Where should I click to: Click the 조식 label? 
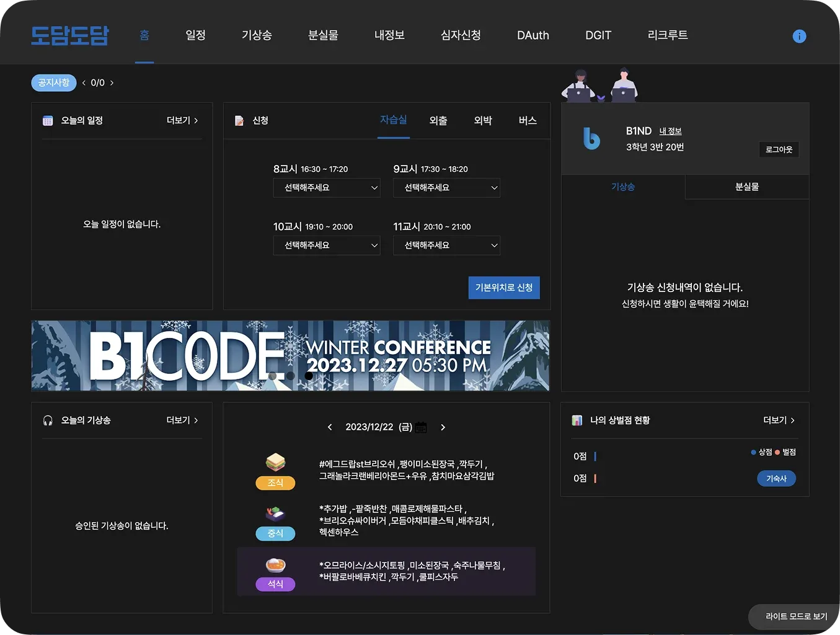click(x=275, y=483)
